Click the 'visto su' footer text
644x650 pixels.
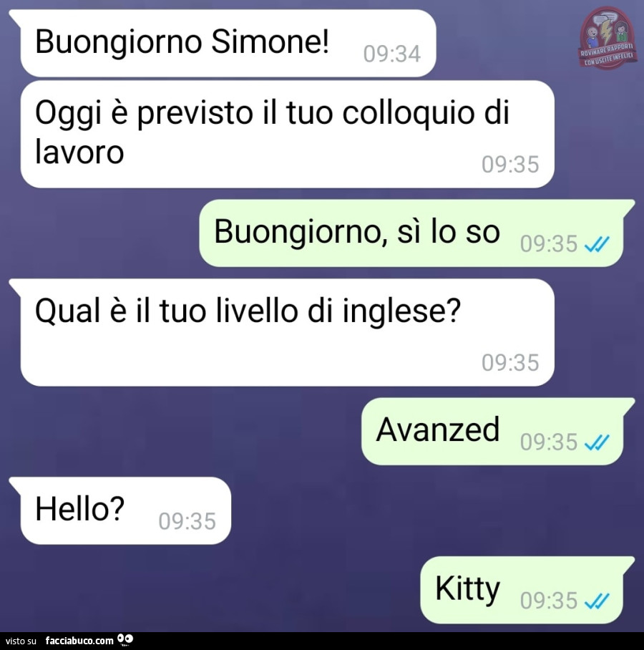pos(21,641)
